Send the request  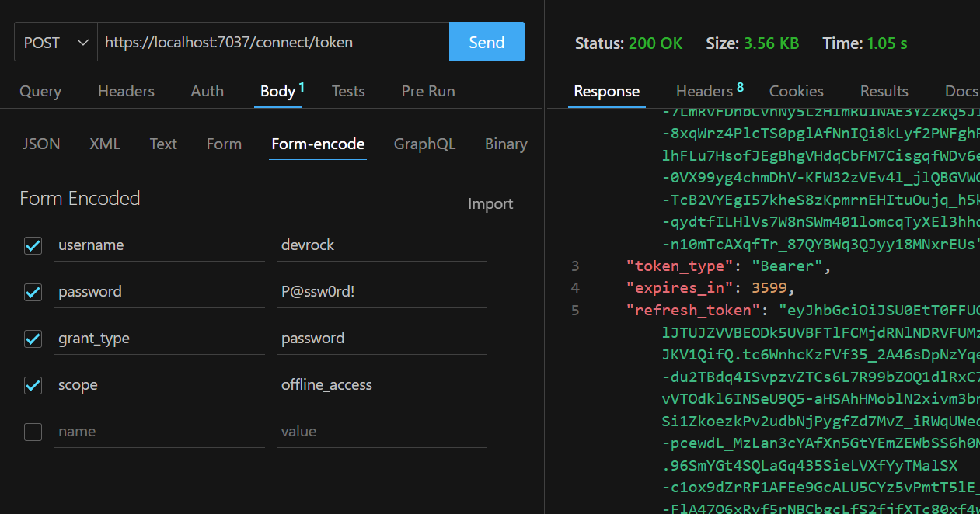(x=487, y=42)
